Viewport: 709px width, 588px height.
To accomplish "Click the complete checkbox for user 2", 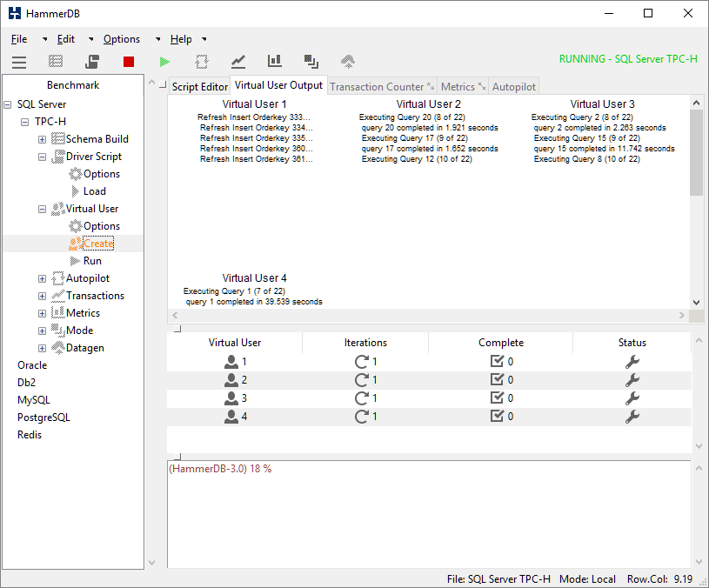I will click(497, 379).
